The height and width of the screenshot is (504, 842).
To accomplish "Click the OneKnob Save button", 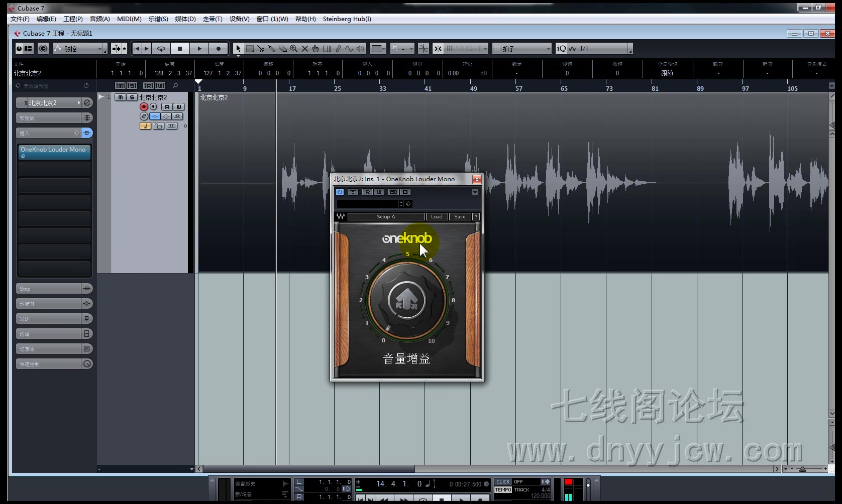I will click(460, 217).
